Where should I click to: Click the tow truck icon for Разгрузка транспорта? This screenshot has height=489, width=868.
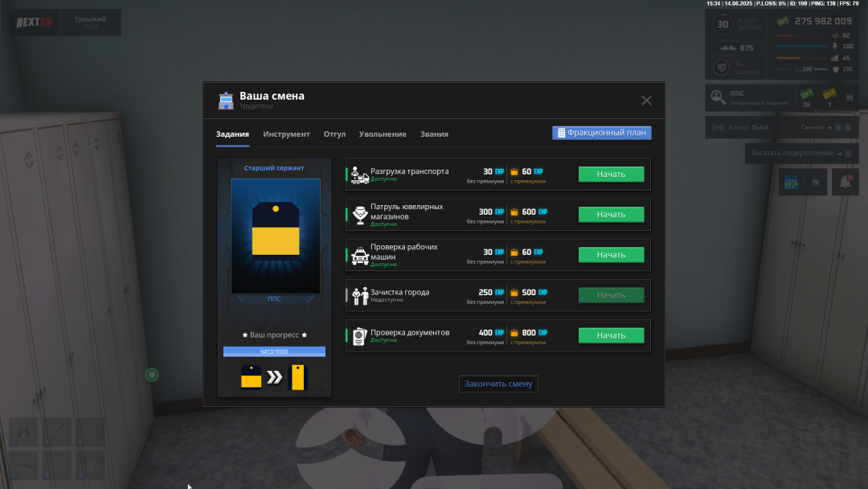pos(359,174)
